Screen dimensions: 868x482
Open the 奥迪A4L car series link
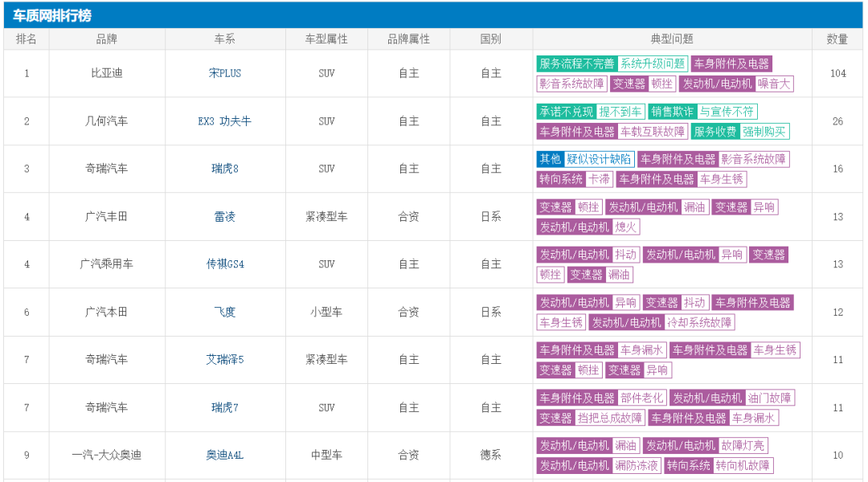coord(225,455)
